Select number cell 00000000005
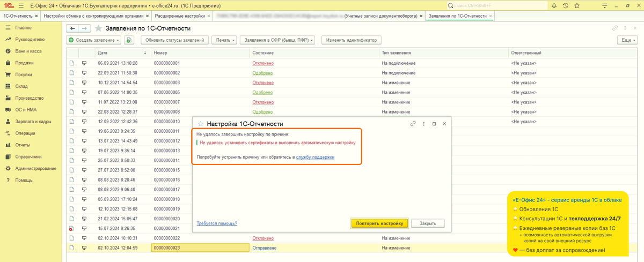The width and height of the screenshot is (644, 262). point(200,92)
